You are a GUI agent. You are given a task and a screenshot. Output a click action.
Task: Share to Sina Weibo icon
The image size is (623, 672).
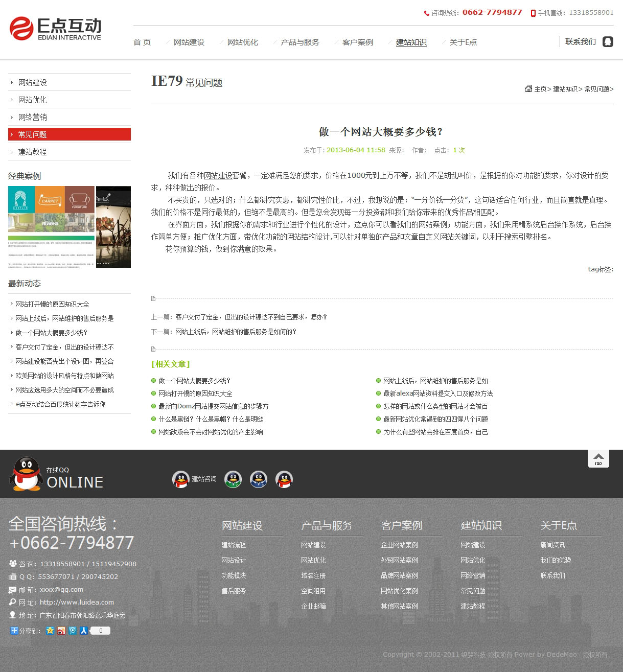click(61, 631)
